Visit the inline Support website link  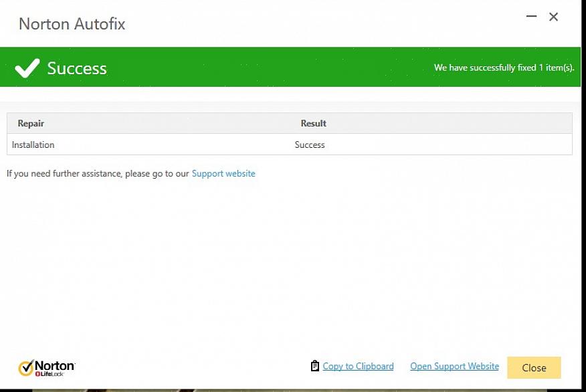(223, 173)
